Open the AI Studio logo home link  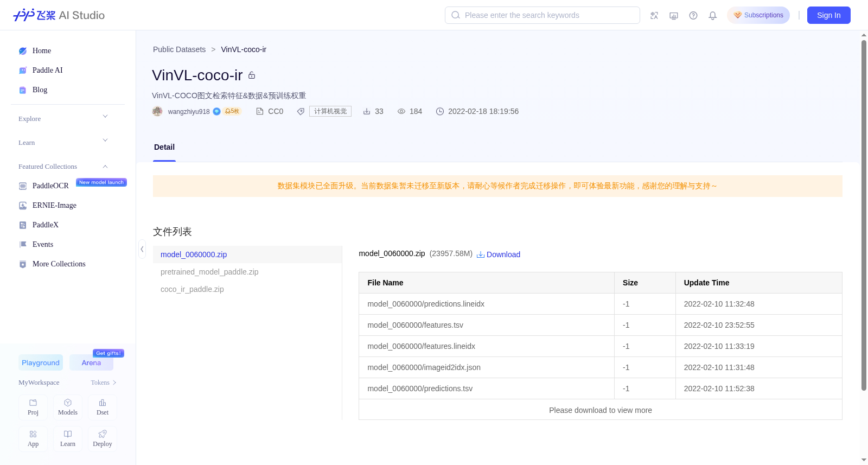point(59,15)
